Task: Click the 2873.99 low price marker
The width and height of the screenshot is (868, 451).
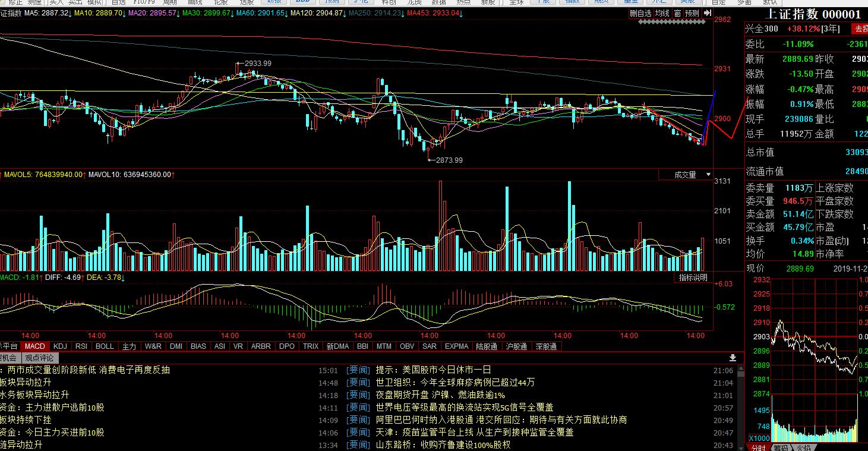Action: (x=449, y=160)
